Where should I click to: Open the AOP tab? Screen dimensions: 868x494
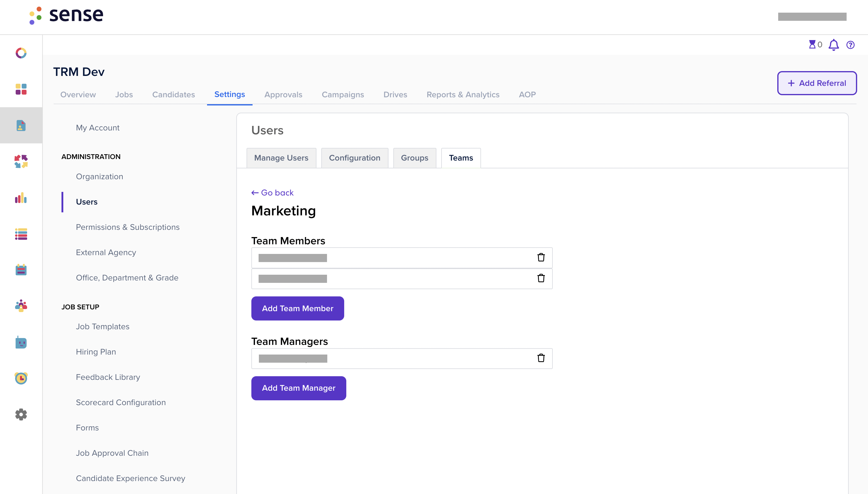tap(527, 95)
